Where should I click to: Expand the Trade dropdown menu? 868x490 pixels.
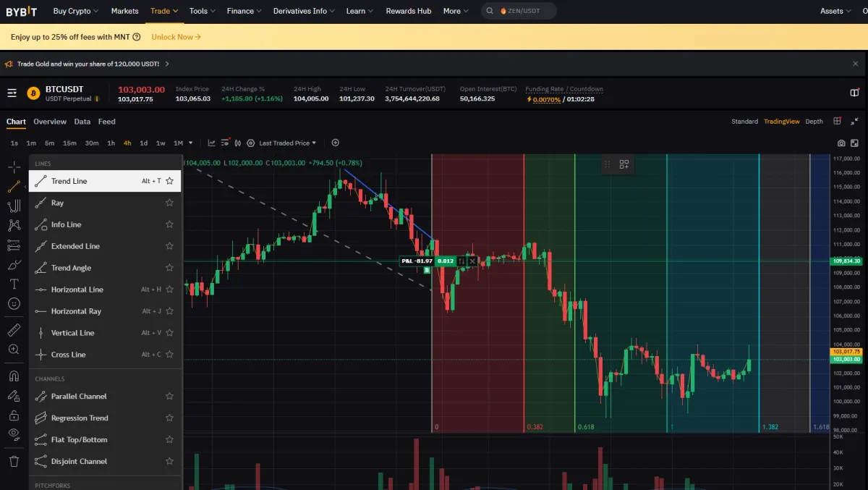pyautogui.click(x=164, y=11)
